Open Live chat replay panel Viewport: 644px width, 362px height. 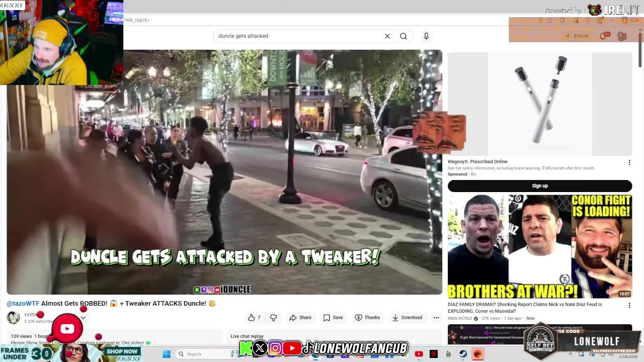(x=247, y=336)
